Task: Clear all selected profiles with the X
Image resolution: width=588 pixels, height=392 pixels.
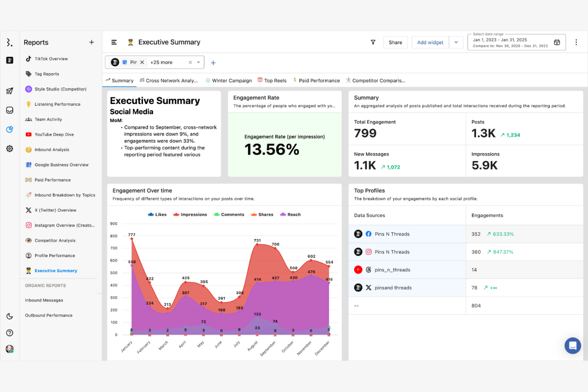Action: pyautogui.click(x=190, y=62)
